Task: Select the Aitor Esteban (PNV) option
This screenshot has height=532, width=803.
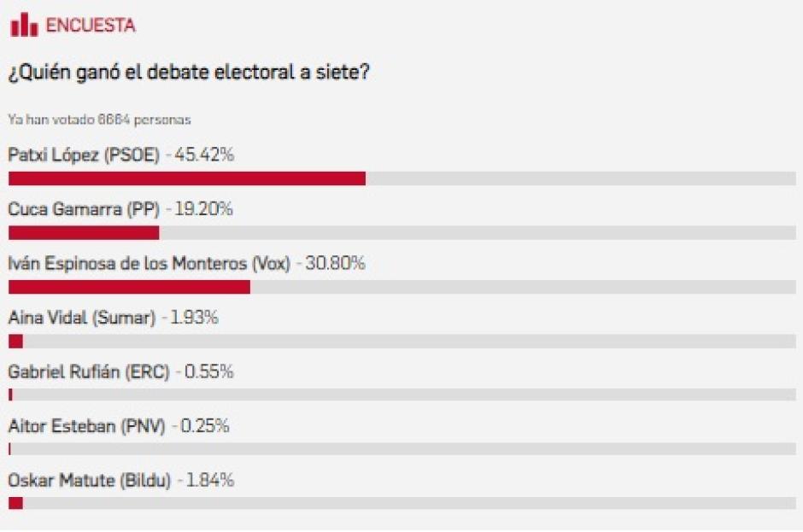Action: 86,426
